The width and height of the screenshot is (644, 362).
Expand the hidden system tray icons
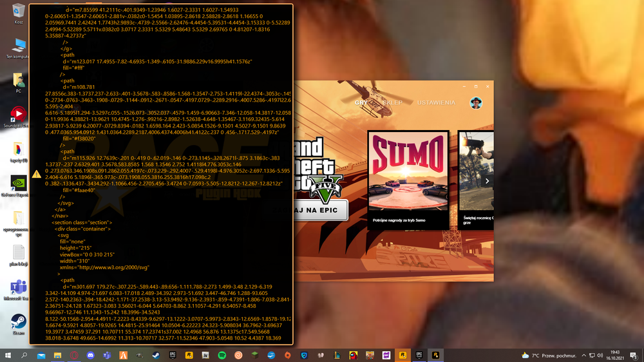point(583,356)
